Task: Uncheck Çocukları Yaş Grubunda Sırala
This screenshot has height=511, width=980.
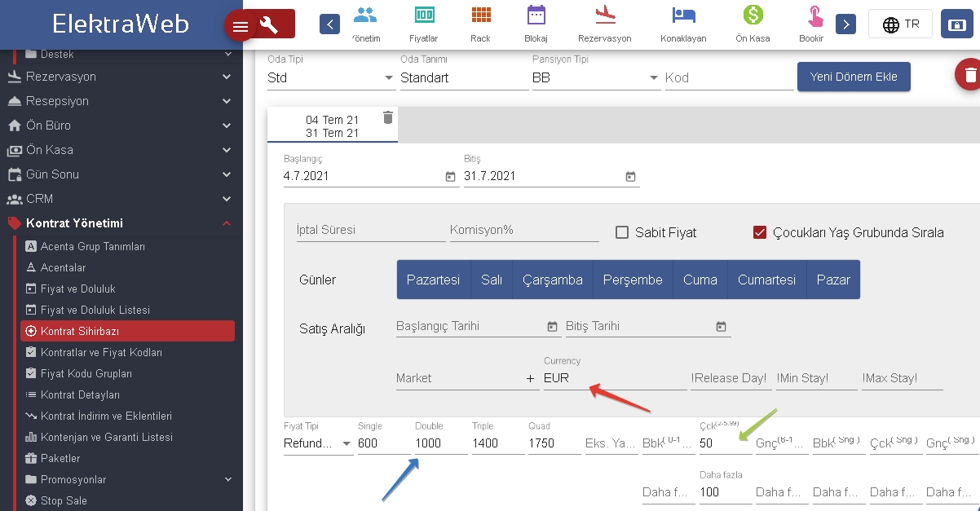Action: 759,232
